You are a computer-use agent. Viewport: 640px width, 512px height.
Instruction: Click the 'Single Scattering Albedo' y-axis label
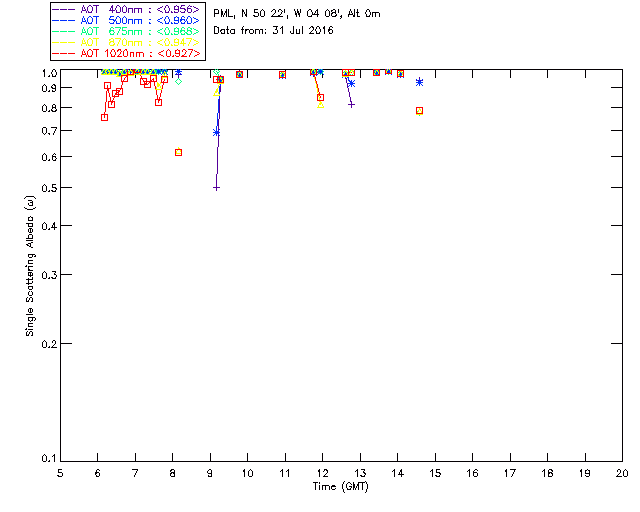(x=31, y=265)
